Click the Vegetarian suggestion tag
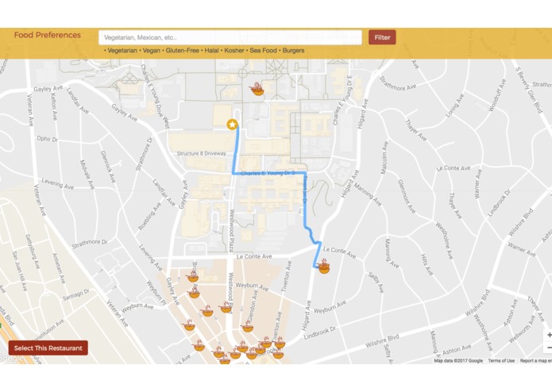The height and width of the screenshot is (392, 552). point(122,51)
